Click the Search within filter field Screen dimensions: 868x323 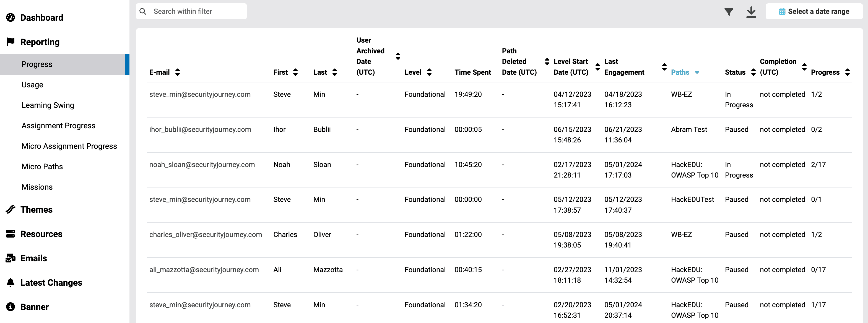[197, 11]
